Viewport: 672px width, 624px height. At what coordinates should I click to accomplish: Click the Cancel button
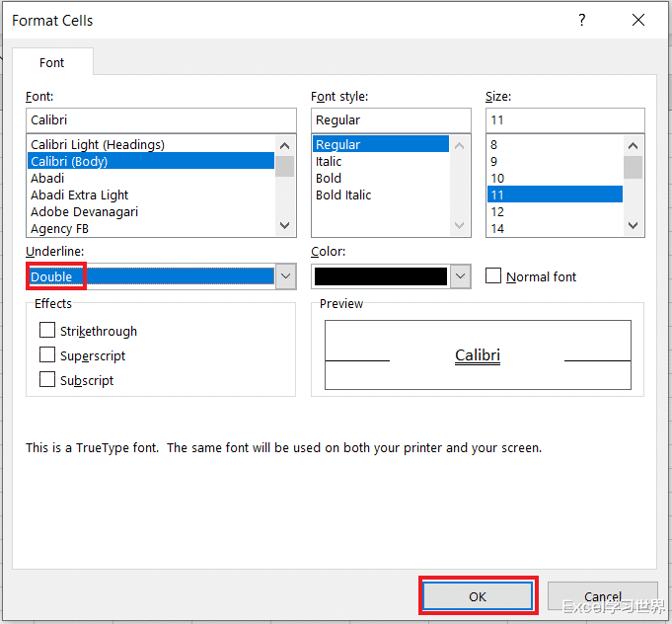602,596
